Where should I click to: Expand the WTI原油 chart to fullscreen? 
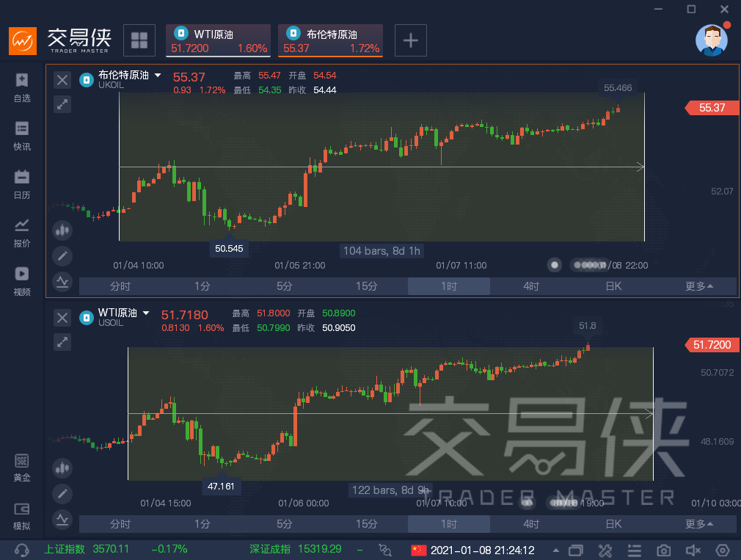[62, 342]
